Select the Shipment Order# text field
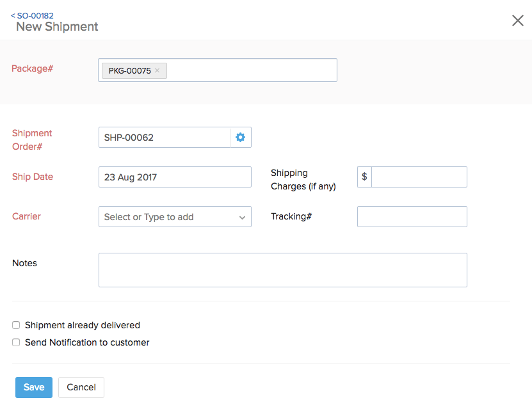532x407 pixels. pos(164,138)
